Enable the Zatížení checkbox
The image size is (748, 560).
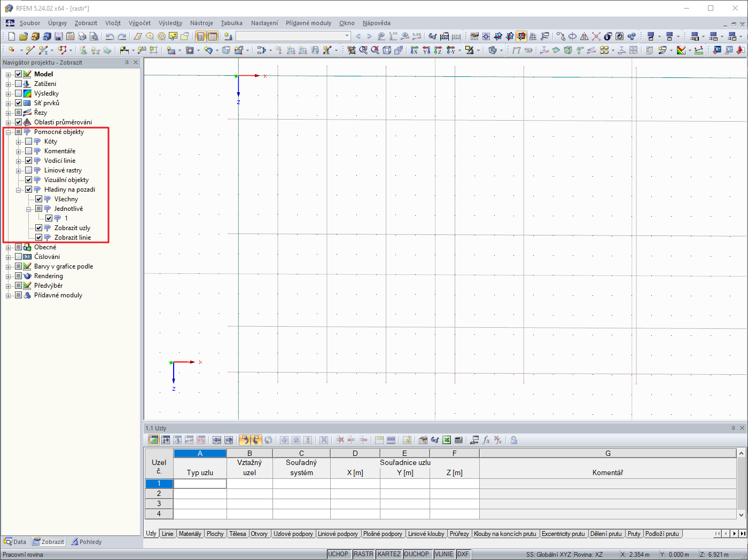(19, 84)
